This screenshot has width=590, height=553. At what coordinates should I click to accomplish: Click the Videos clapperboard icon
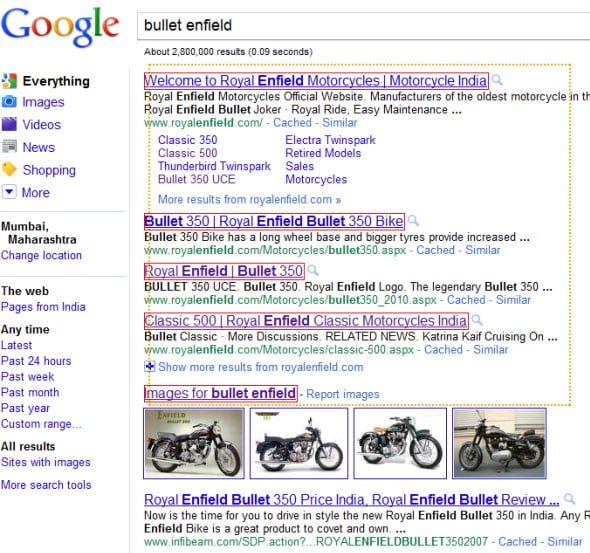pyautogui.click(x=9, y=124)
